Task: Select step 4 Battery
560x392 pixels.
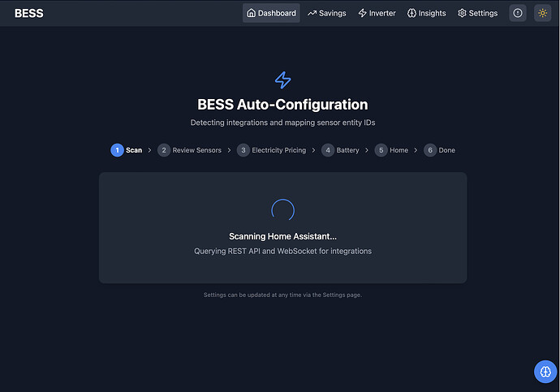Action: click(340, 150)
